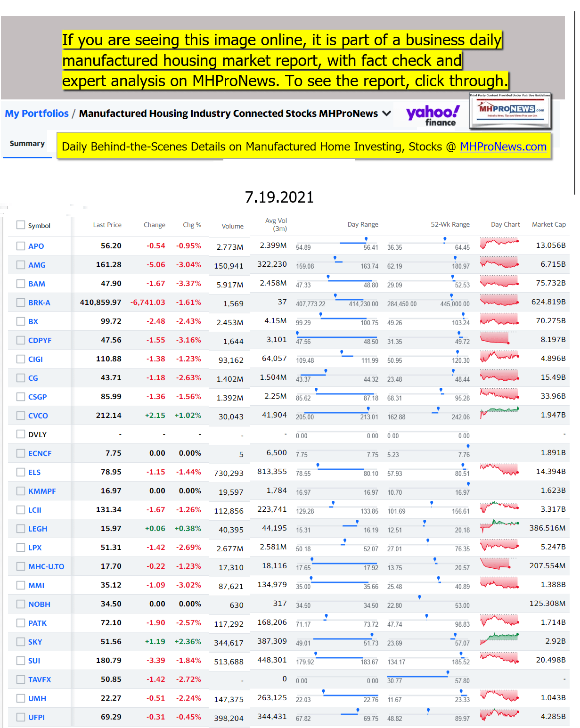This screenshot has height=728, width=580.
Task: Go to My Portfolios breadcrumb
Action: point(37,114)
